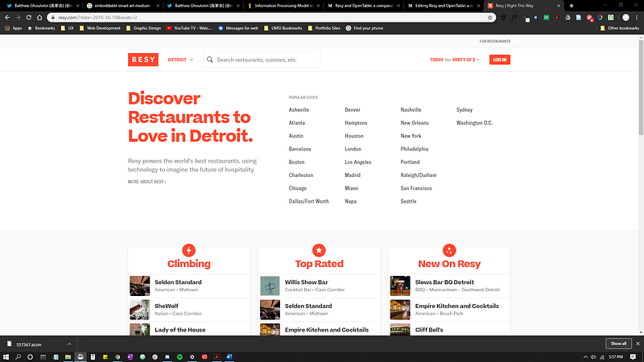Select Chicago from popular cities
The height and width of the screenshot is (362, 644).
point(298,188)
